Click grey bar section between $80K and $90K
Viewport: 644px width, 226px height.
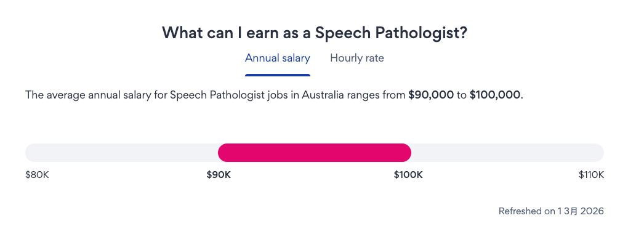(121, 153)
